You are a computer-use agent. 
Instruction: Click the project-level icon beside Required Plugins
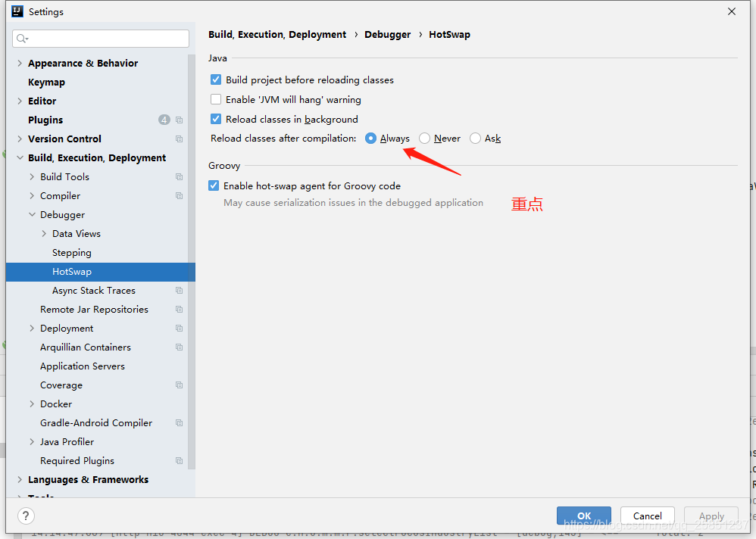pyautogui.click(x=179, y=460)
